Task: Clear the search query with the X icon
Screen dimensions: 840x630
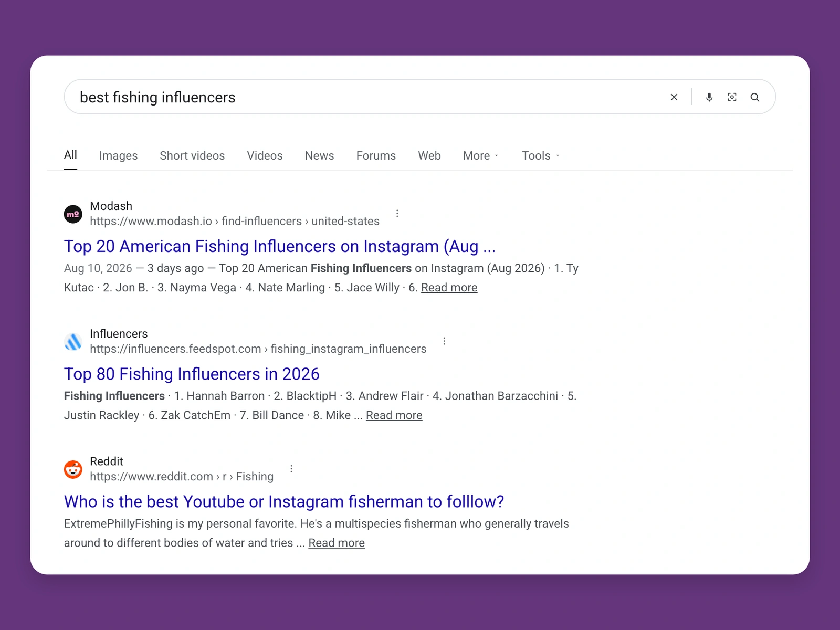Action: (x=674, y=97)
